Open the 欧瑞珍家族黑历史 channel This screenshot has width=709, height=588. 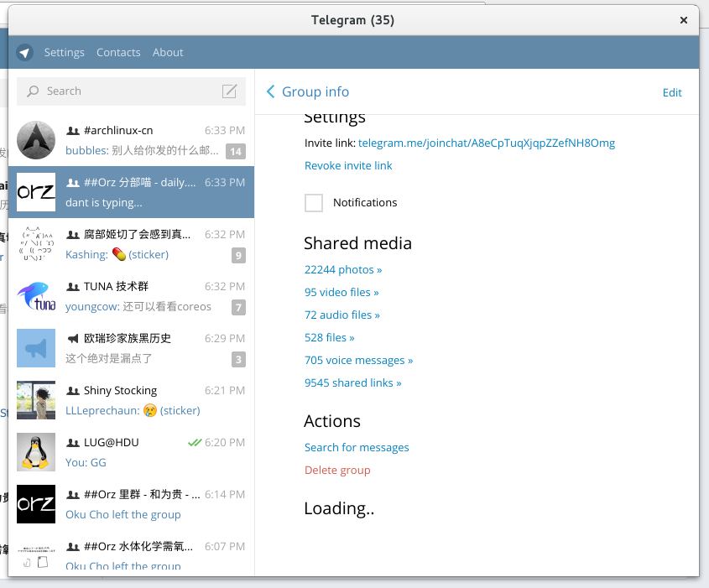coord(131,348)
